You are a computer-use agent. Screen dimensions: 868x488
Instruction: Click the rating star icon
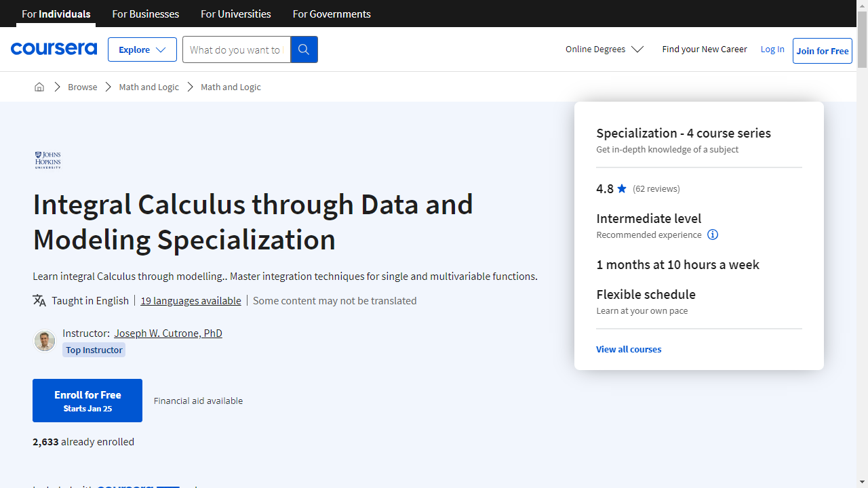pos(622,188)
